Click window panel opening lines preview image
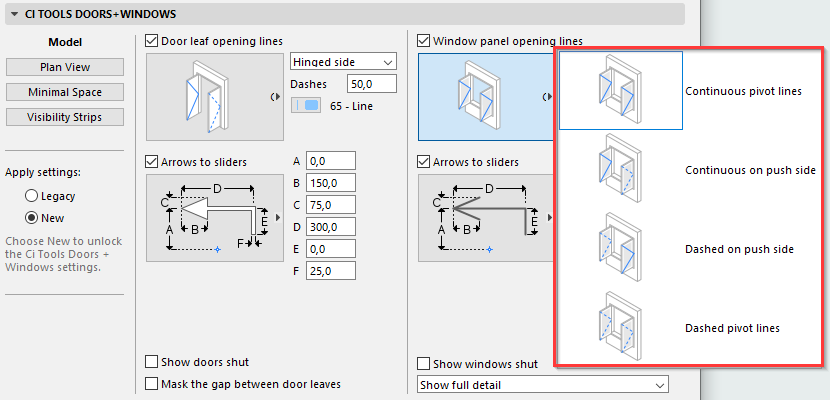Screen dimensions: 830x400 tap(479, 97)
